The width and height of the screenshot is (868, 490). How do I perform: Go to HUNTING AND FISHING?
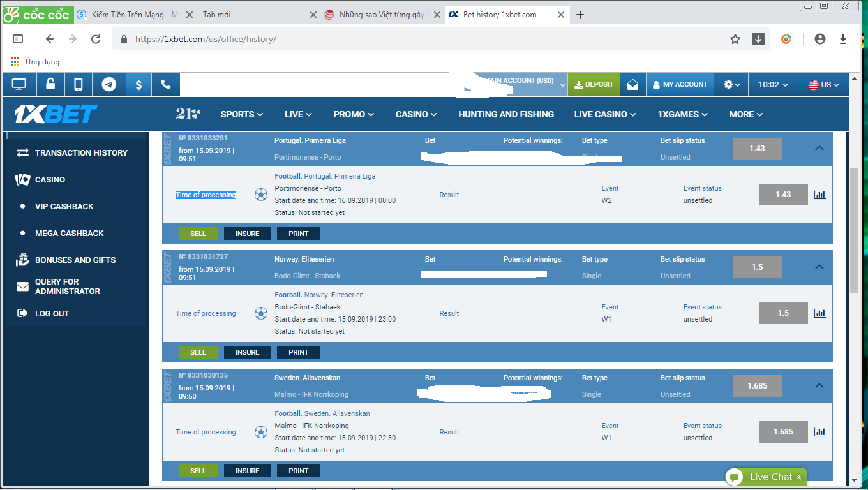[506, 114]
